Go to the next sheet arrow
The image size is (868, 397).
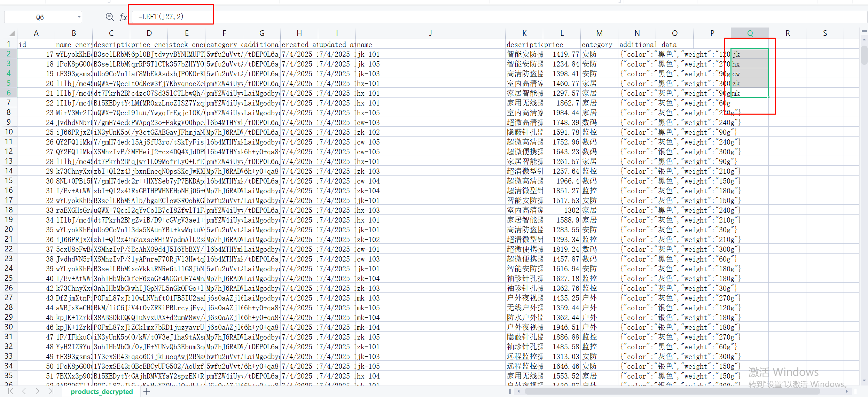click(38, 391)
